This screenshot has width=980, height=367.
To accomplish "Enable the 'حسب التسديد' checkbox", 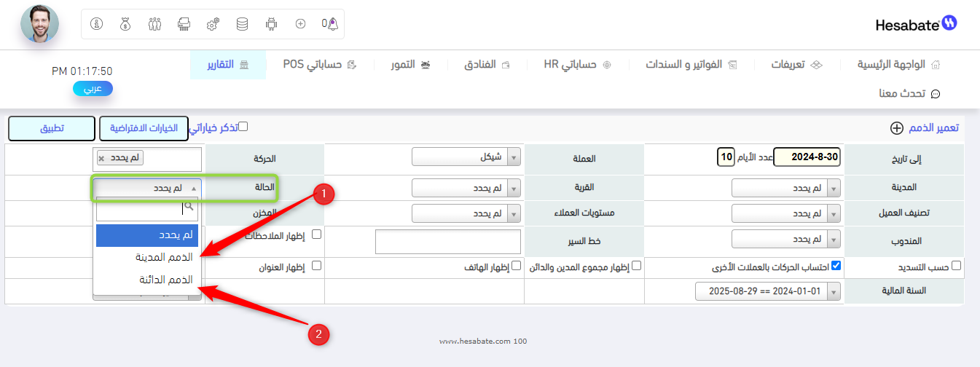I will pyautogui.click(x=957, y=266).
